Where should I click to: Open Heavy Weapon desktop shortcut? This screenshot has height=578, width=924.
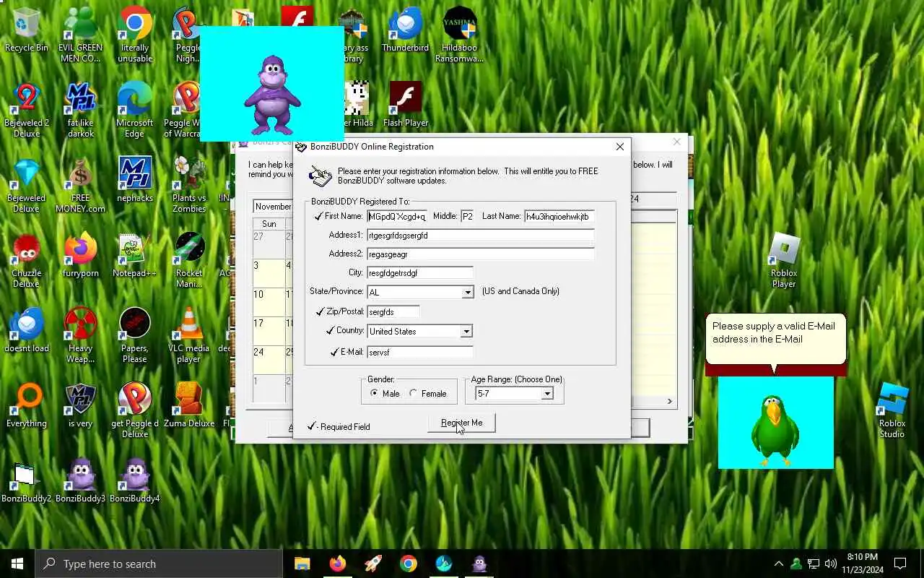[x=80, y=336]
